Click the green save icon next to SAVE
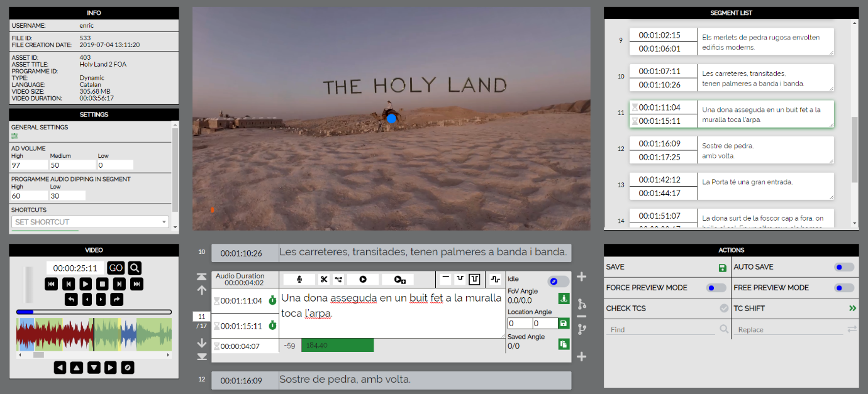Image resolution: width=868 pixels, height=394 pixels. point(722,268)
